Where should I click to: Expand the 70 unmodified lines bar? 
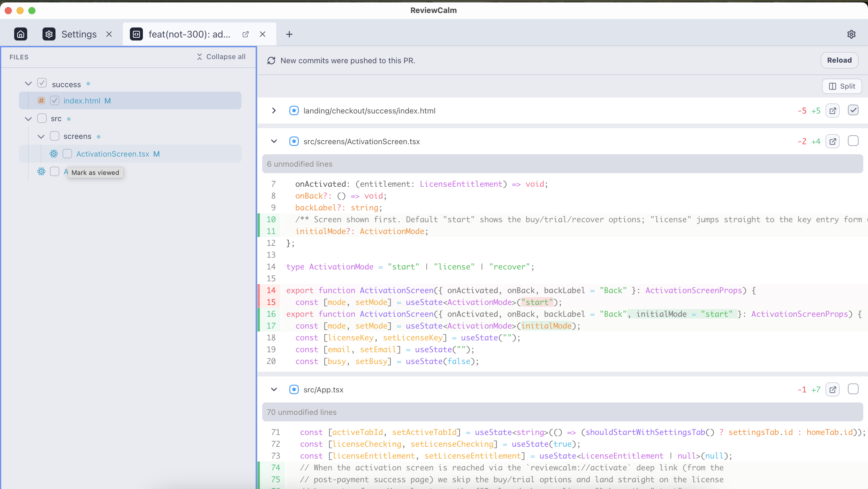pos(562,412)
